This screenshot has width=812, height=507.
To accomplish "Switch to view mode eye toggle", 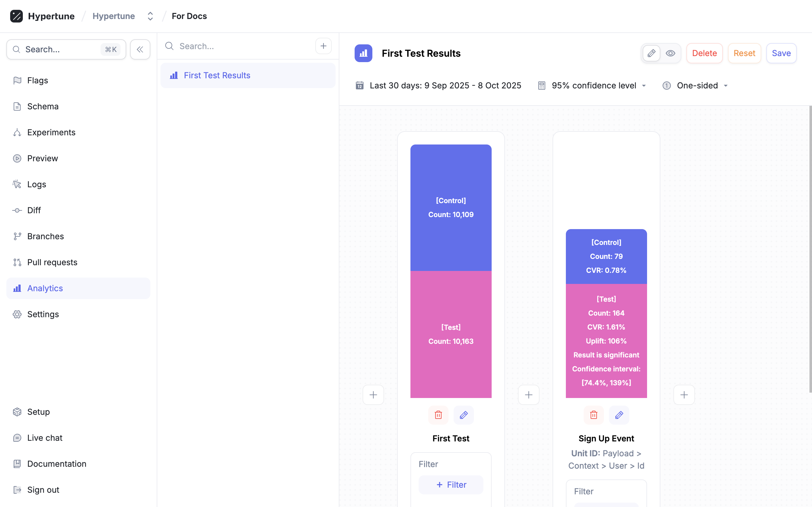I will tap(671, 53).
